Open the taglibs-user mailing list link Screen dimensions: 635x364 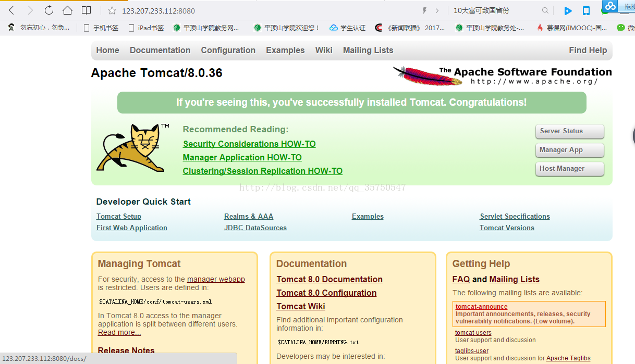point(472,351)
